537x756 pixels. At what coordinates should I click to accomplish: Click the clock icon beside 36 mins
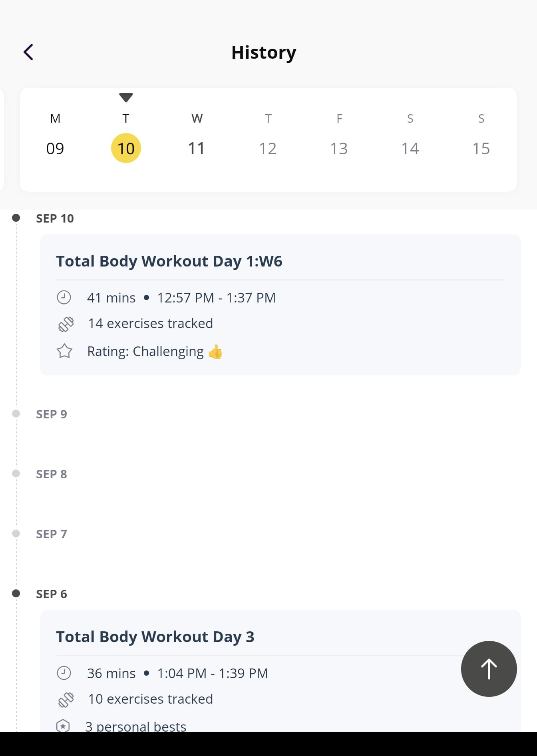pyautogui.click(x=64, y=673)
